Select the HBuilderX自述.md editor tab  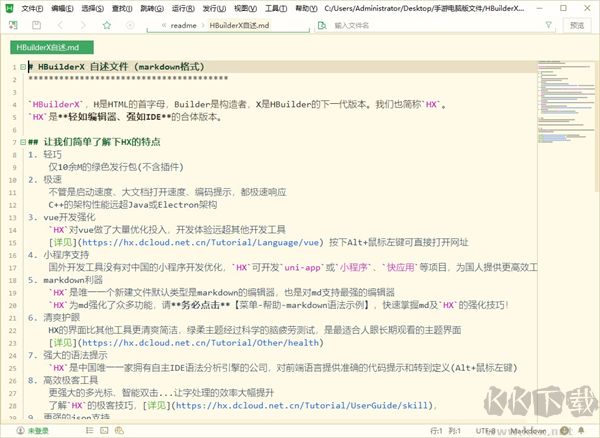pos(52,47)
